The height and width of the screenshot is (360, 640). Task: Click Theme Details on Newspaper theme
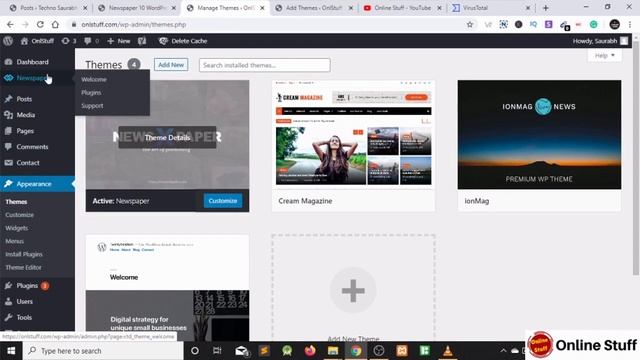click(167, 138)
